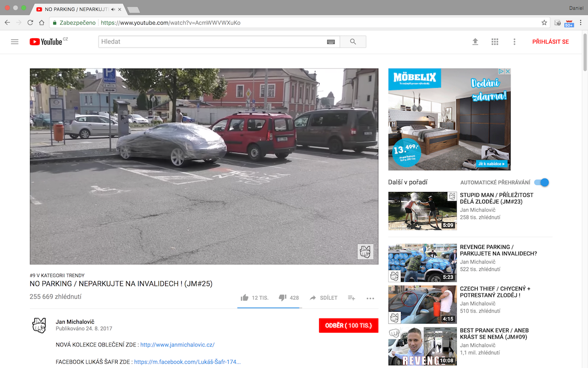Click the magnifying glass search button
Viewport: 588px width, 368px height.
353,42
